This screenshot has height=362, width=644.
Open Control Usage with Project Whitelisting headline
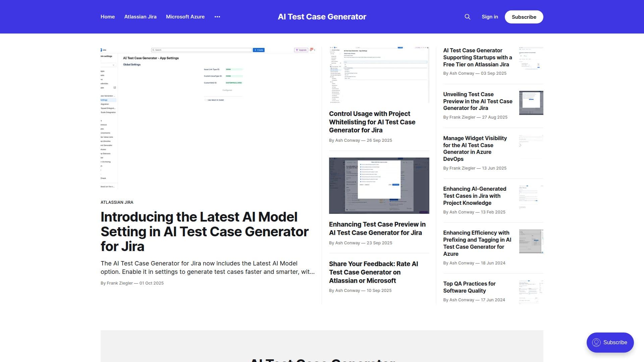pos(372,122)
